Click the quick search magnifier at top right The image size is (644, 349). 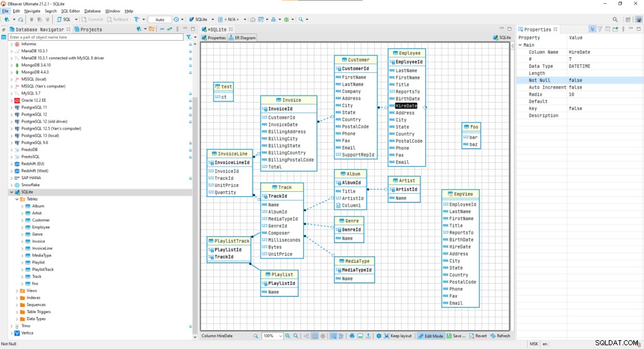coord(615,19)
